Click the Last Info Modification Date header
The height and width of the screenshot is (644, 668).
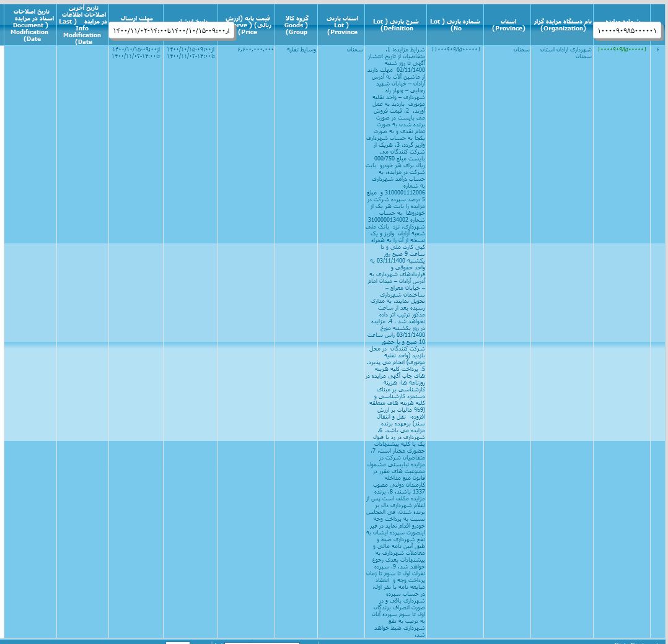coord(82,26)
